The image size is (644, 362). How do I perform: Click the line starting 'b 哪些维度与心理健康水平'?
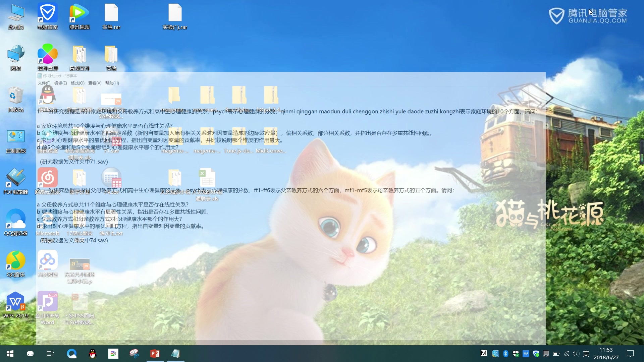(x=124, y=212)
